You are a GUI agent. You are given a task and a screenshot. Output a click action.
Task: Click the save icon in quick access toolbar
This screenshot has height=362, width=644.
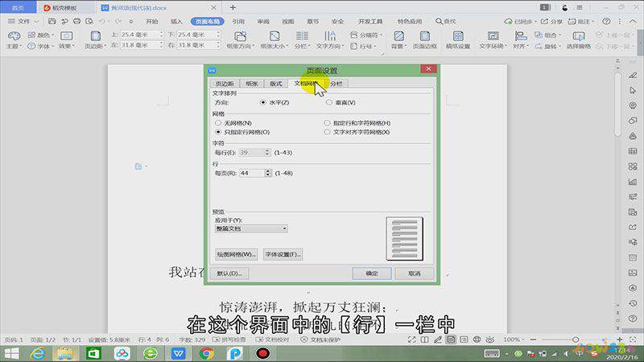(52, 21)
